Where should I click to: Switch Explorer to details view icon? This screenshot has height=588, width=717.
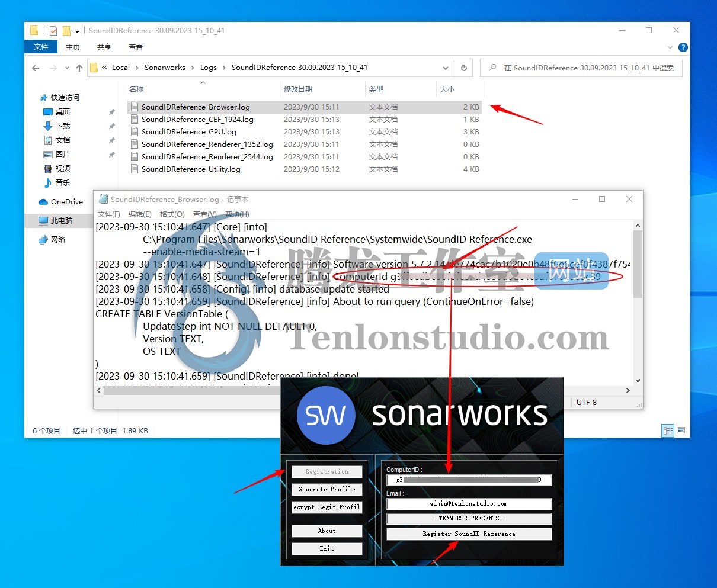coord(668,430)
